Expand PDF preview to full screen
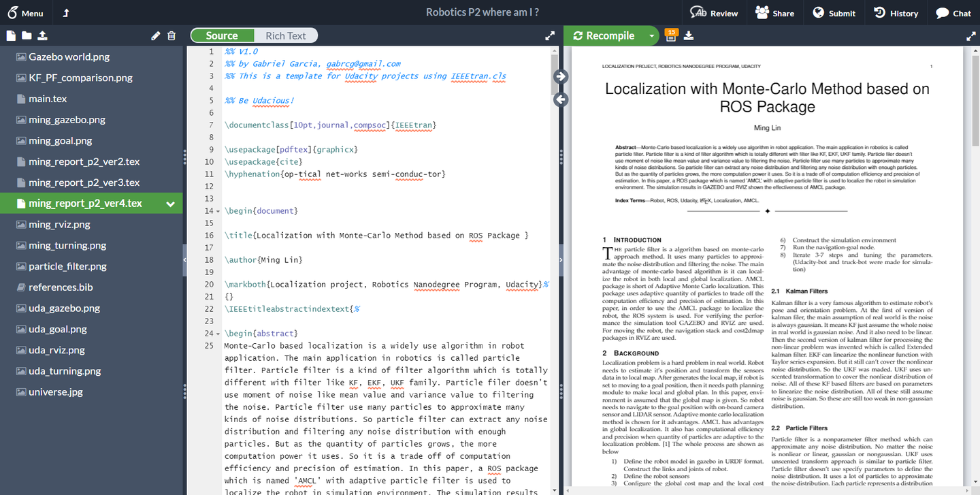Viewport: 980px width, 495px height. pos(971,36)
